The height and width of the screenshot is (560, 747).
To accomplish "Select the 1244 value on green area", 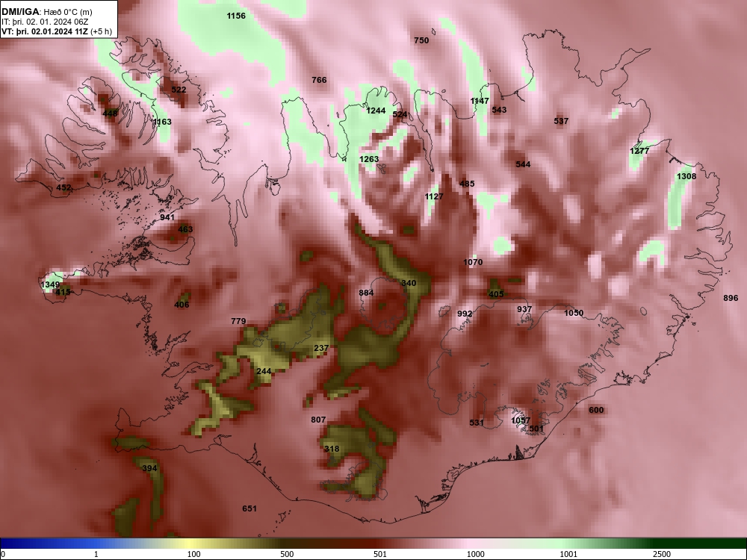I will click(376, 111).
